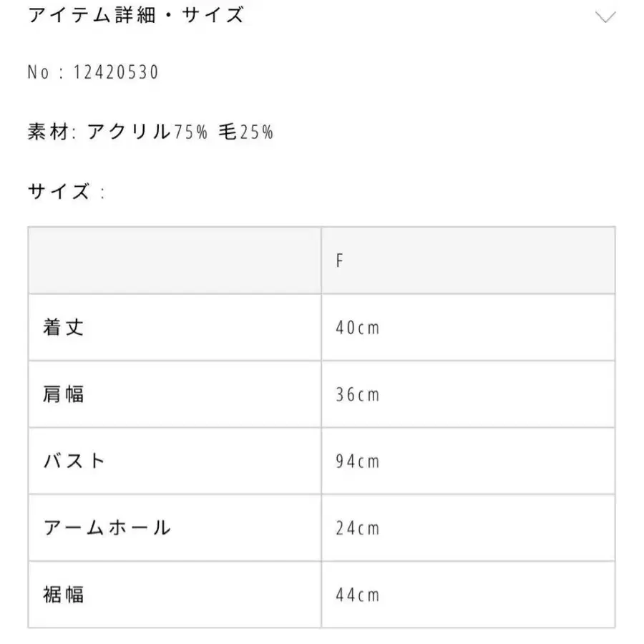Click the 40cm measurement value
Image resolution: width=644 pixels, height=644 pixels.
tap(358, 327)
